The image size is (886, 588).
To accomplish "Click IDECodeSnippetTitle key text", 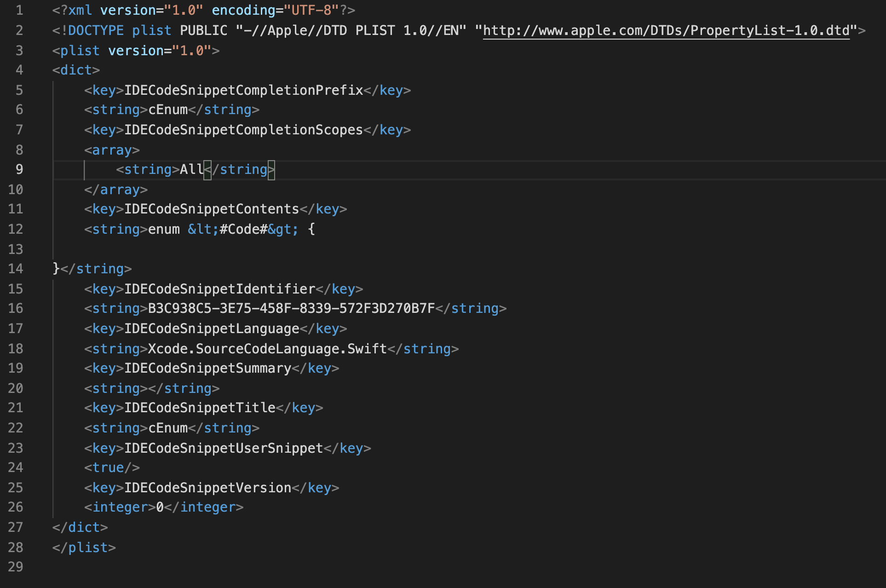I will coord(200,408).
